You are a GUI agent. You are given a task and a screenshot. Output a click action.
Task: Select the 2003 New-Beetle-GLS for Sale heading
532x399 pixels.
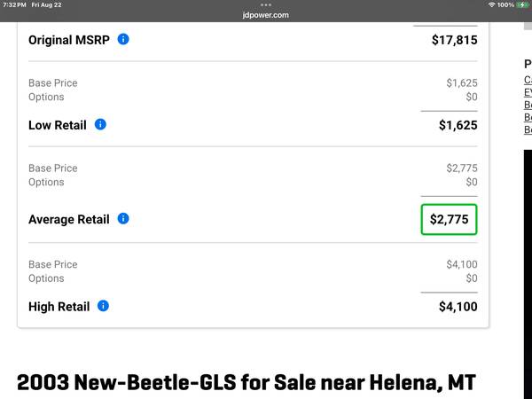[246, 382]
